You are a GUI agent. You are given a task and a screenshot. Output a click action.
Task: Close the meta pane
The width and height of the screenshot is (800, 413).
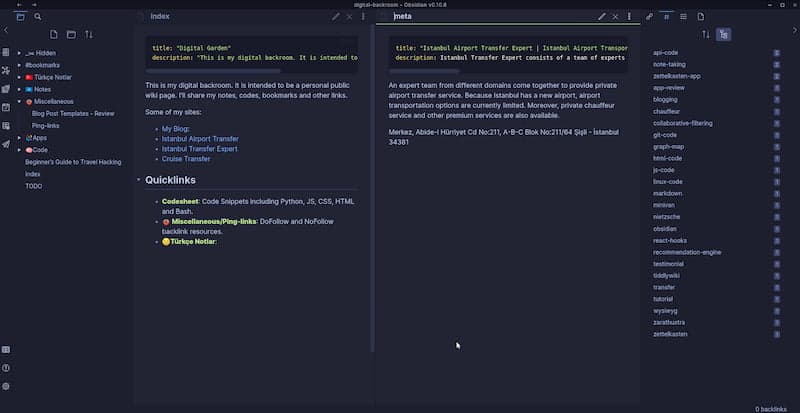tap(615, 17)
